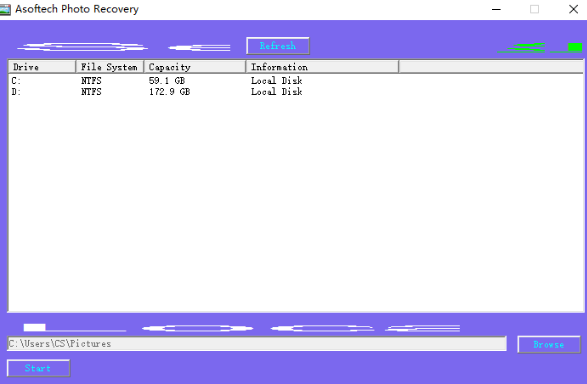Click NTFS in the D: row
The image size is (587, 384).
[x=91, y=92]
